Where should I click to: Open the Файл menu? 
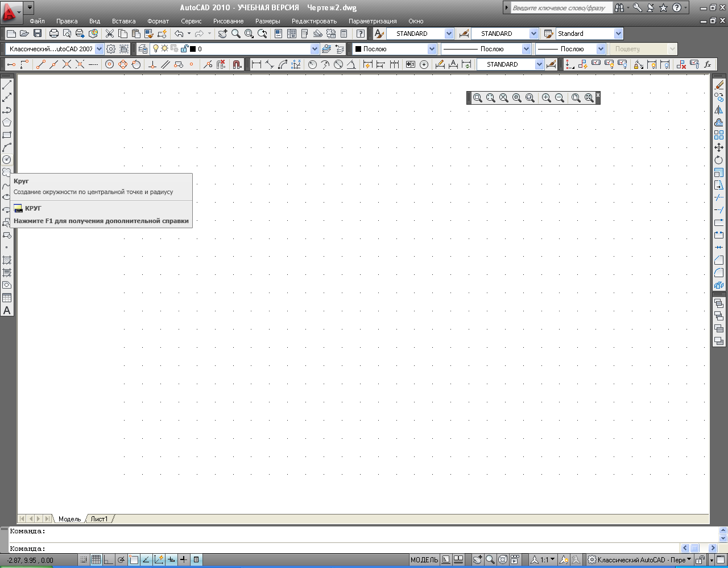click(x=37, y=21)
